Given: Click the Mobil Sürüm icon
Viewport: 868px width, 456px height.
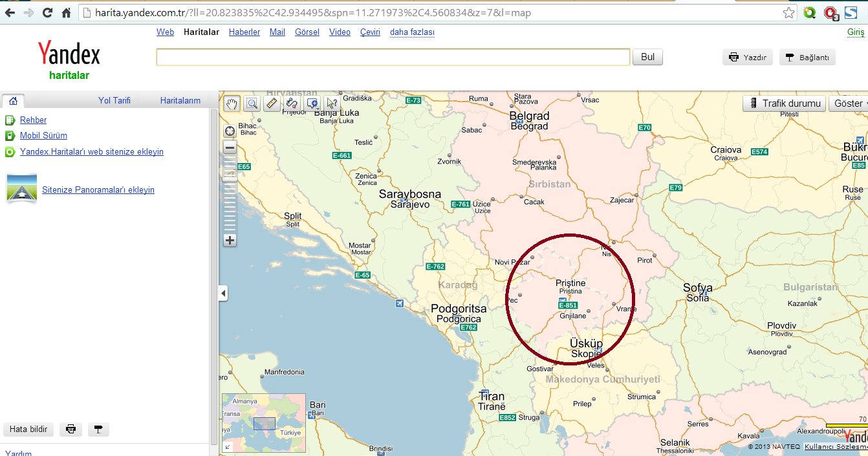Looking at the screenshot, I should (10, 136).
